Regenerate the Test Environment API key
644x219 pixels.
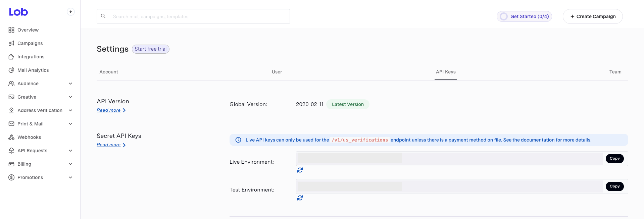click(300, 198)
